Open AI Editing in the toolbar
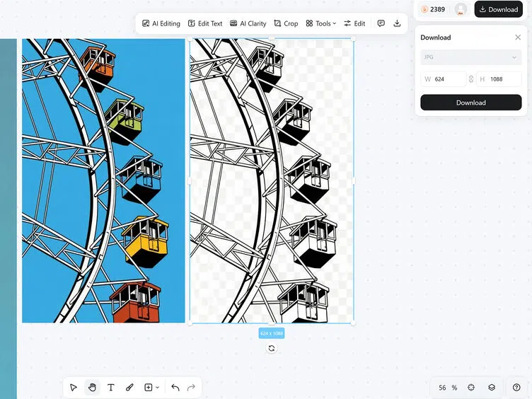Screen dimensions: 532x399 pos(161,23)
